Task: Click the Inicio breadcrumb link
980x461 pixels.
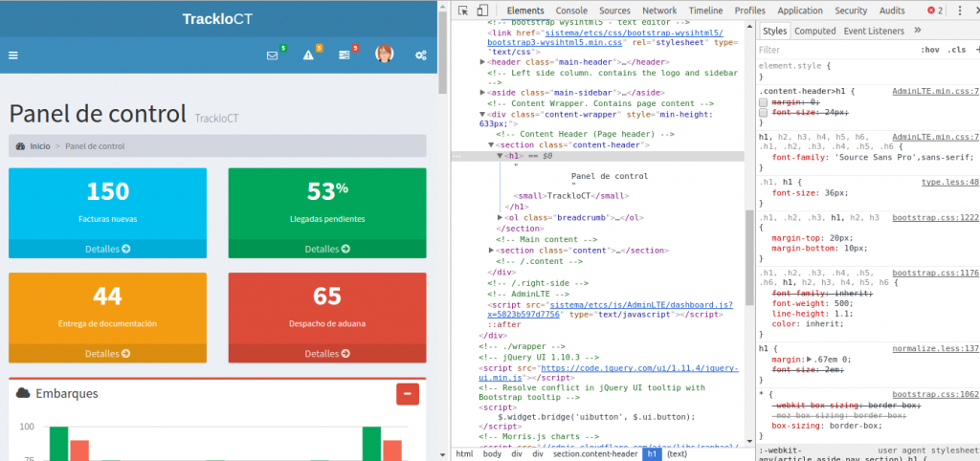Action: pos(40,146)
